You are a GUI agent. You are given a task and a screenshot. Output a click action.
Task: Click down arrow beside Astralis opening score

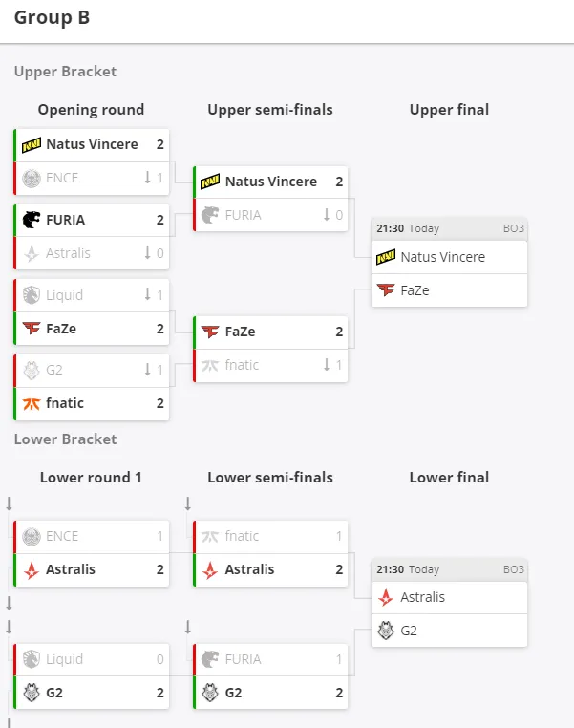pos(148,253)
